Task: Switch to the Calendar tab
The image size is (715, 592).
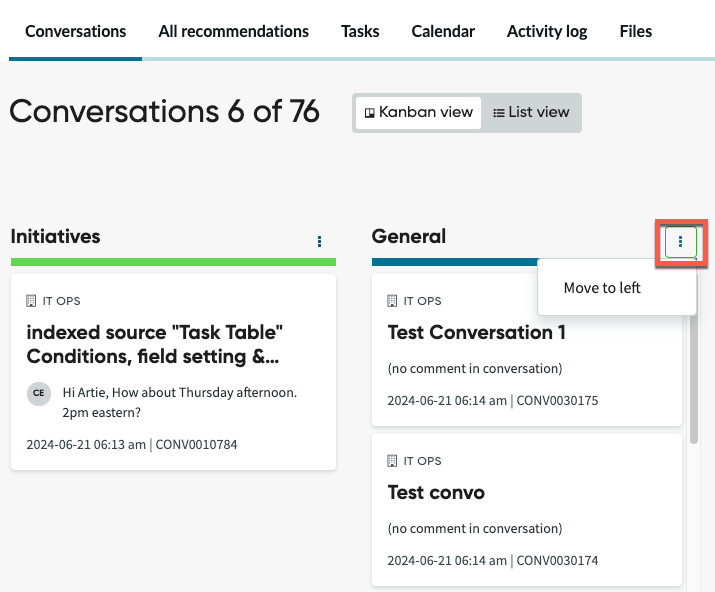Action: tap(443, 31)
